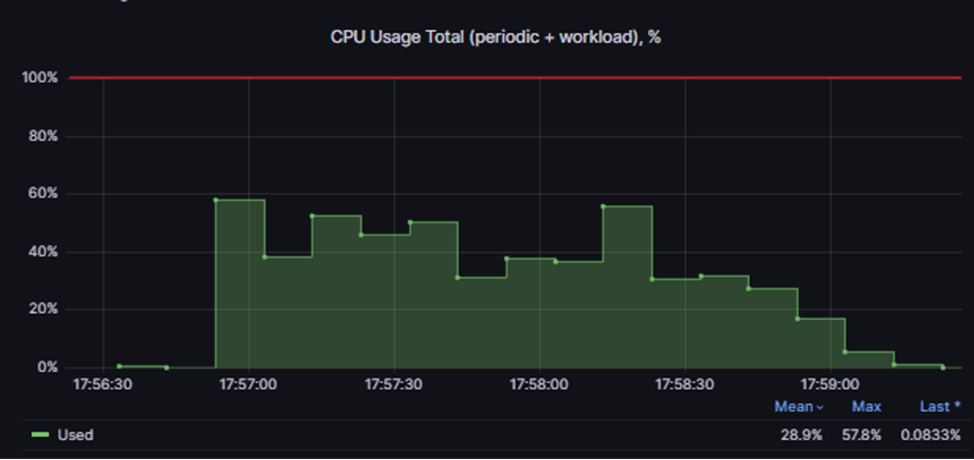The width and height of the screenshot is (974, 460).
Task: Sort legend by Mean column
Action: [799, 407]
